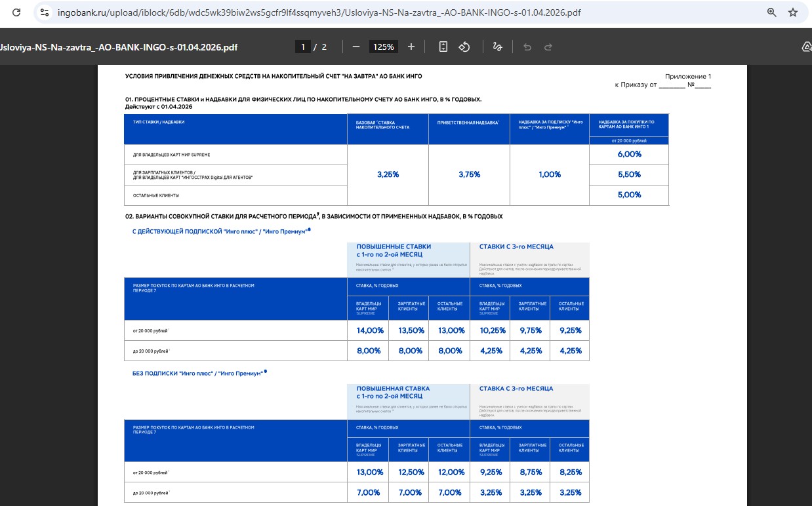The height and width of the screenshot is (506, 812).
Task: Click the 14,00% rate cell
Action: 368,330
